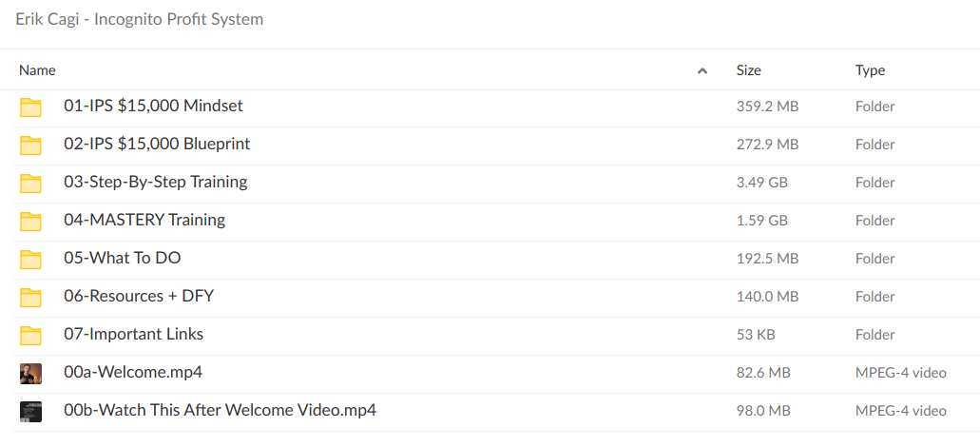
Task: Open the 03-Step-By-Step Training folder name
Action: (155, 182)
